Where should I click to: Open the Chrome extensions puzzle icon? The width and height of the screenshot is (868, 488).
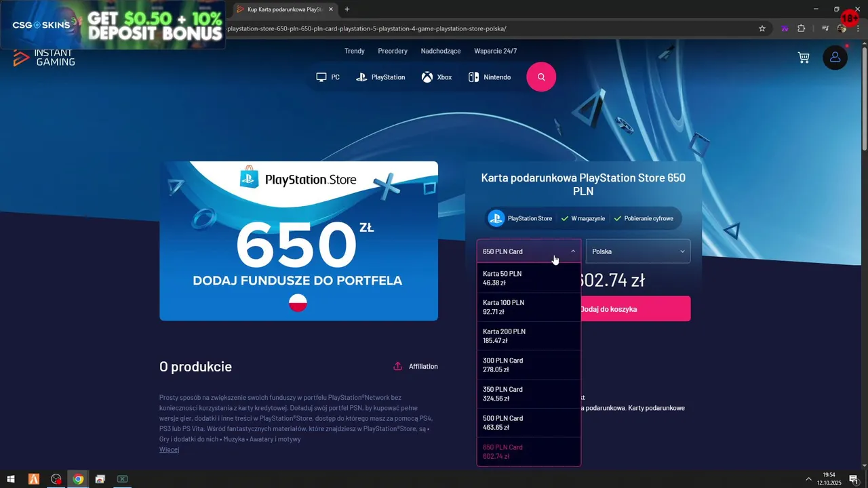click(802, 28)
